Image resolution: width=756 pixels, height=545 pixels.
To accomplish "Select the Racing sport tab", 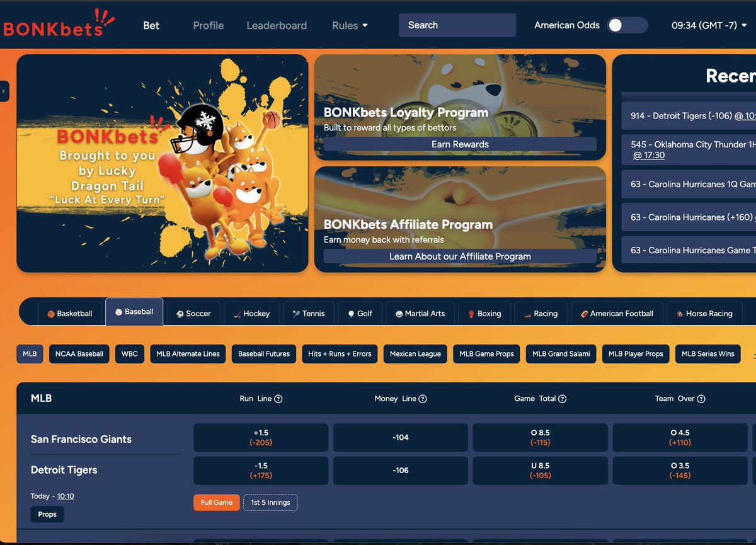I will [541, 313].
